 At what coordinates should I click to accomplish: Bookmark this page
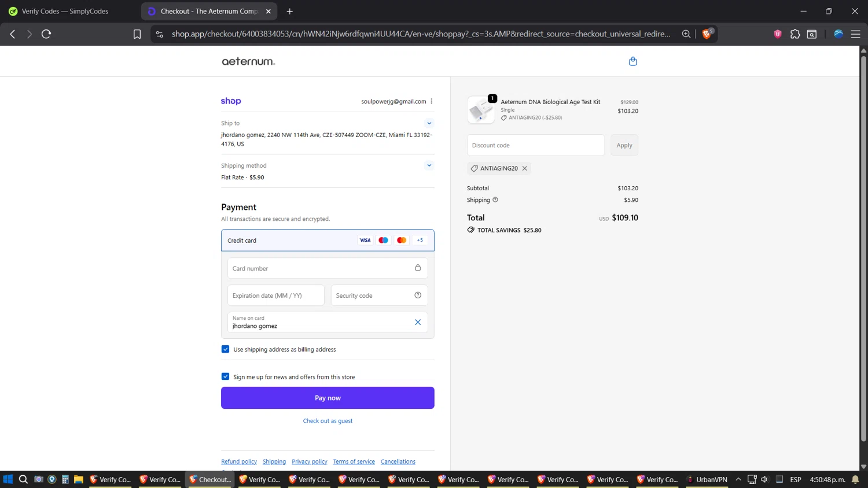pos(137,34)
